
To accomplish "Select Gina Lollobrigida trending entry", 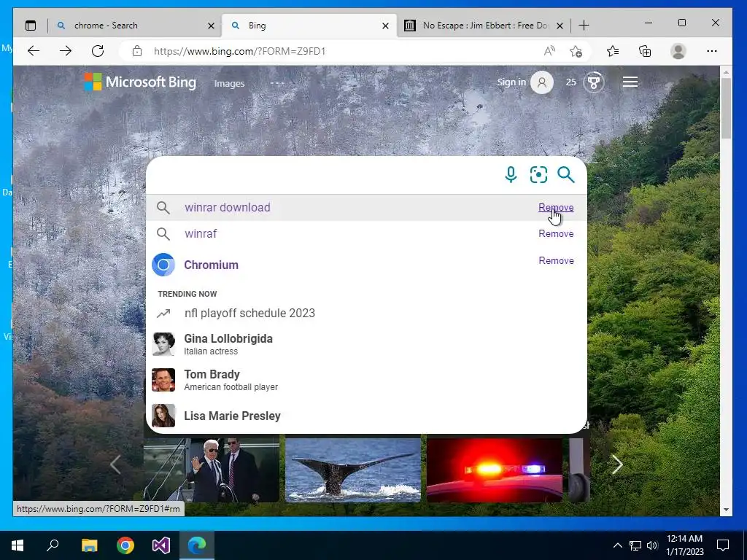I will [366, 344].
